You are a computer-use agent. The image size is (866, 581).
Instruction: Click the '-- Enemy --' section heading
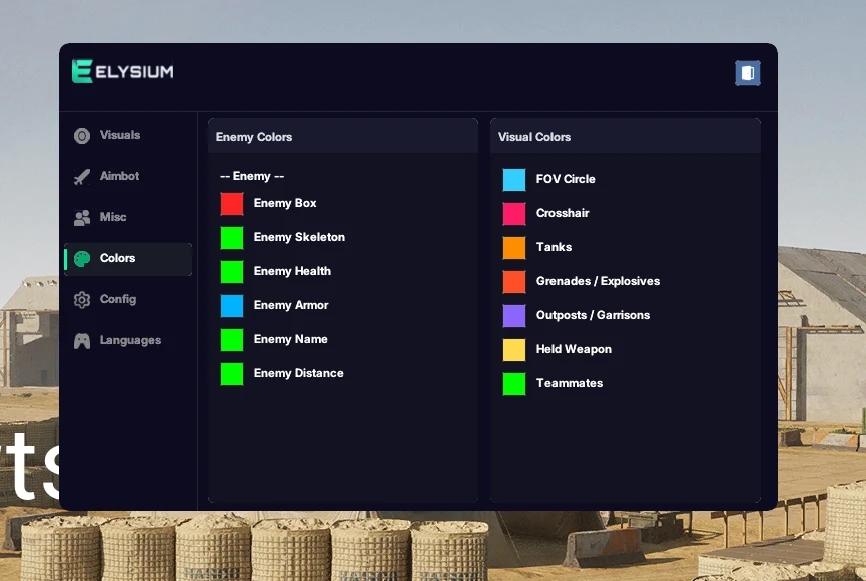[252, 176]
